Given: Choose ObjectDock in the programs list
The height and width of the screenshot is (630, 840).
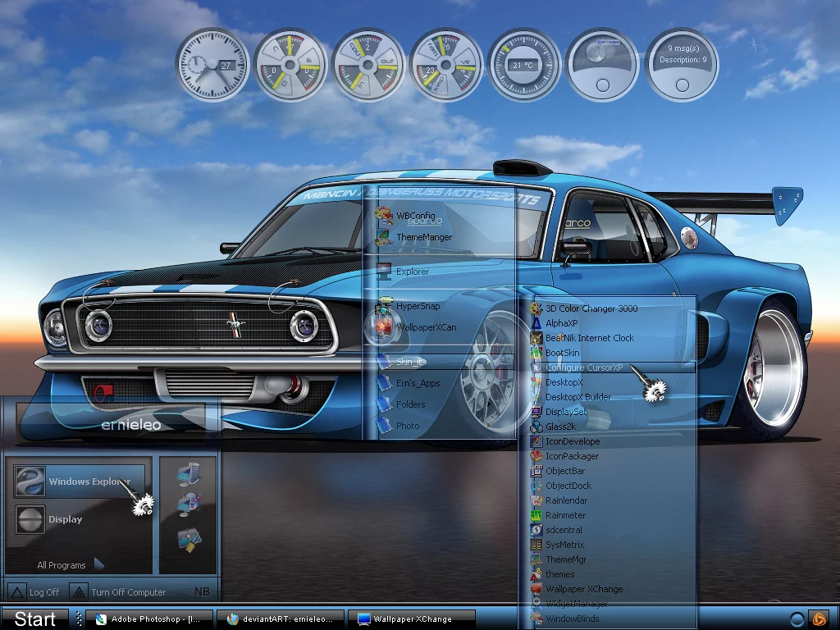Looking at the screenshot, I should coord(568,486).
